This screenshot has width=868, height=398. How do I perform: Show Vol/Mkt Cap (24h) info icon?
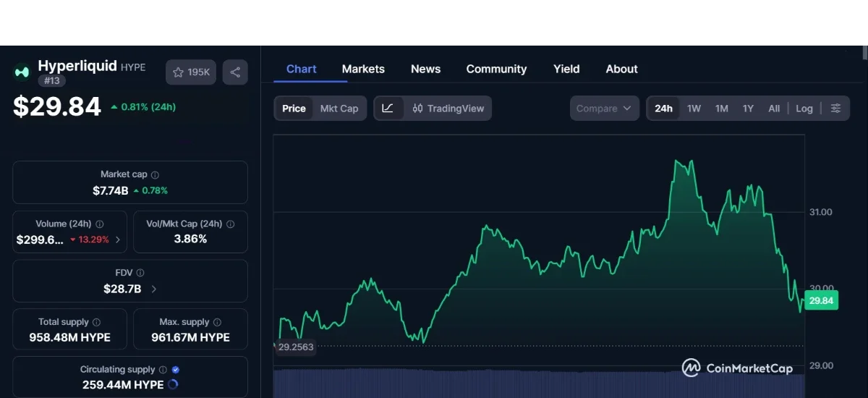231,224
